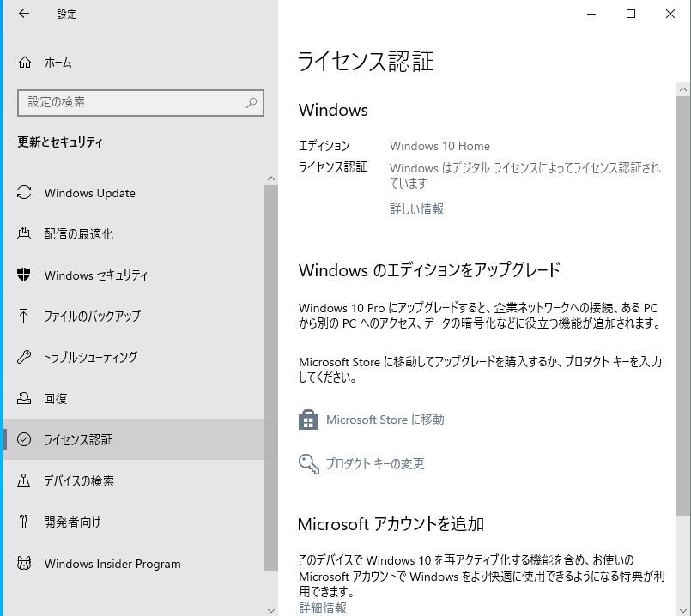Click the sidebar scrollbar up arrow
The image size is (691, 616).
(x=271, y=178)
